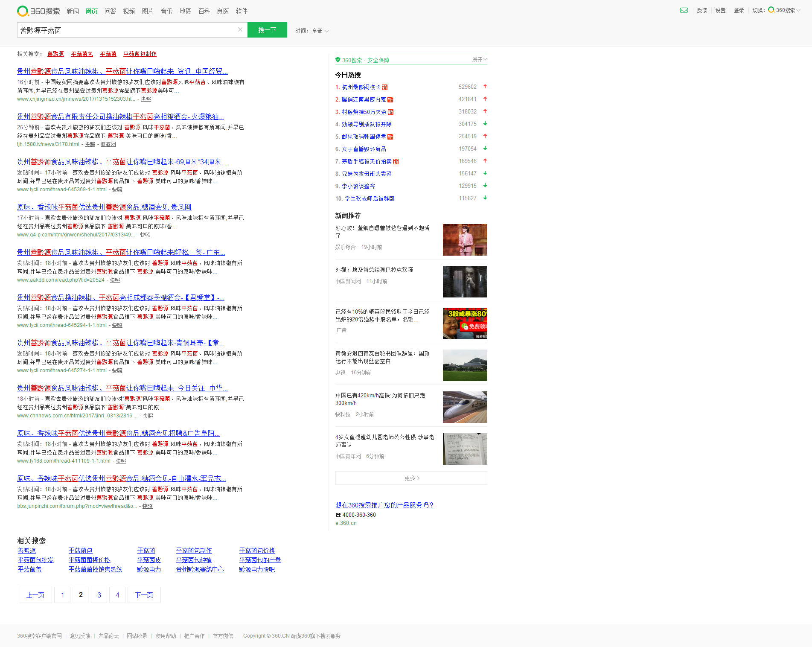Clear the search box with the X icon

tap(240, 30)
